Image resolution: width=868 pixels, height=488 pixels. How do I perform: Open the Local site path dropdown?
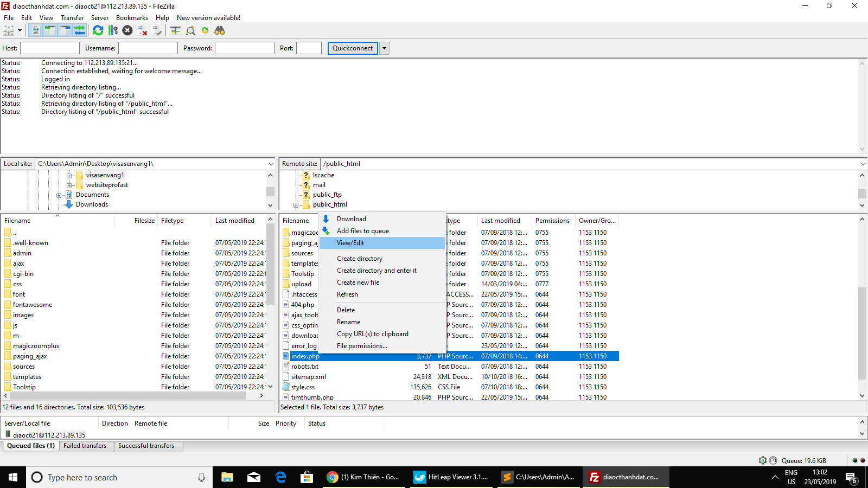pos(271,164)
